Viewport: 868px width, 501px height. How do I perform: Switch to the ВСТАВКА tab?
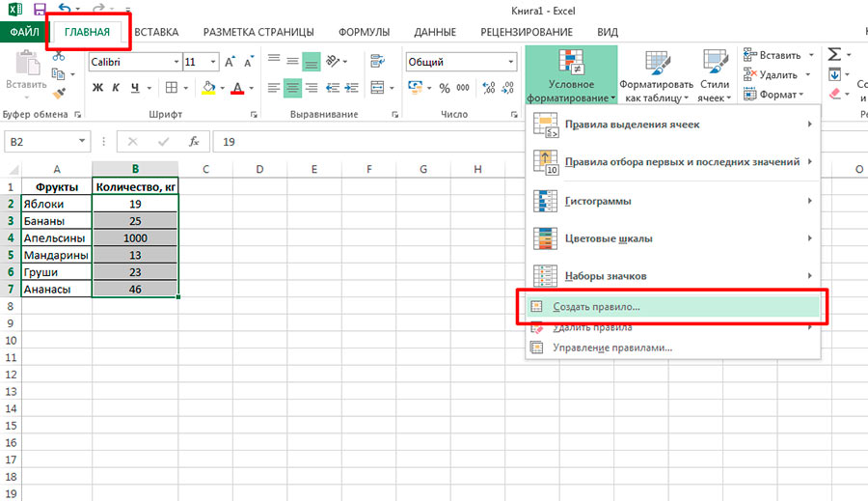(x=156, y=32)
